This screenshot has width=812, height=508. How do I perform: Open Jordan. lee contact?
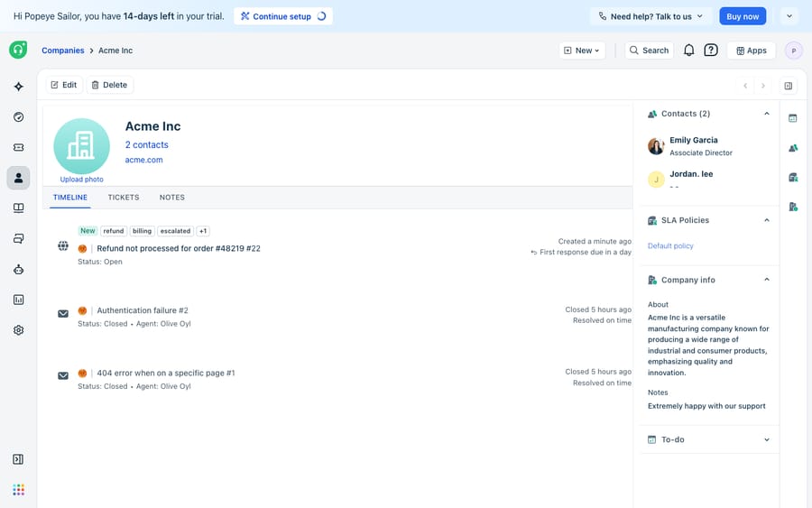[x=691, y=174]
